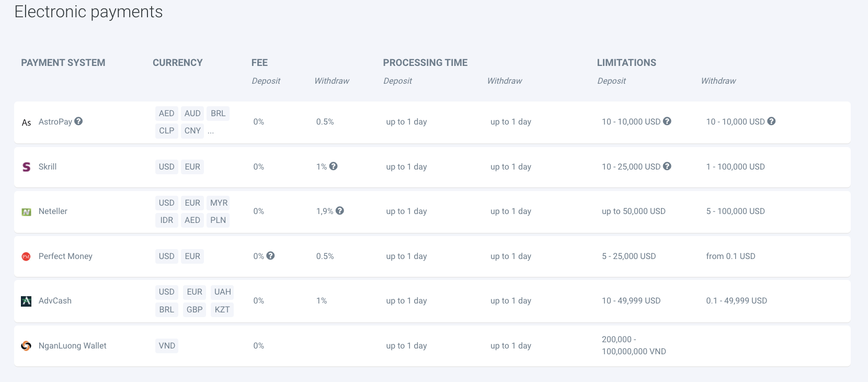Click the AdvCash payment system name

pos(55,301)
